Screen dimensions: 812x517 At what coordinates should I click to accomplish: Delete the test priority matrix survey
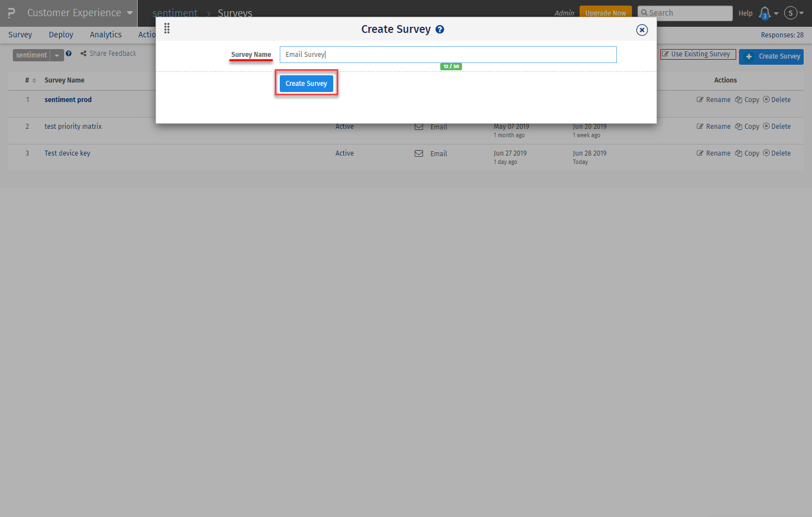coord(777,127)
